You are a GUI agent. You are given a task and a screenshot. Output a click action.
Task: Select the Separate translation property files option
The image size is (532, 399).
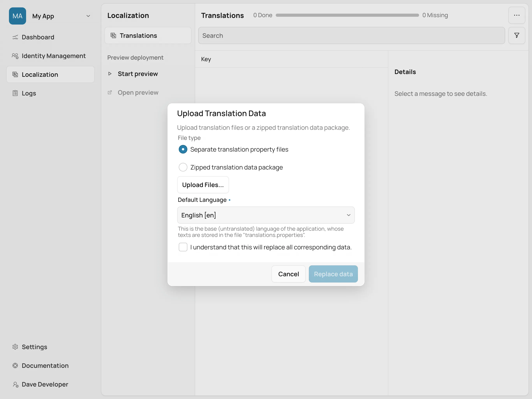click(x=183, y=149)
